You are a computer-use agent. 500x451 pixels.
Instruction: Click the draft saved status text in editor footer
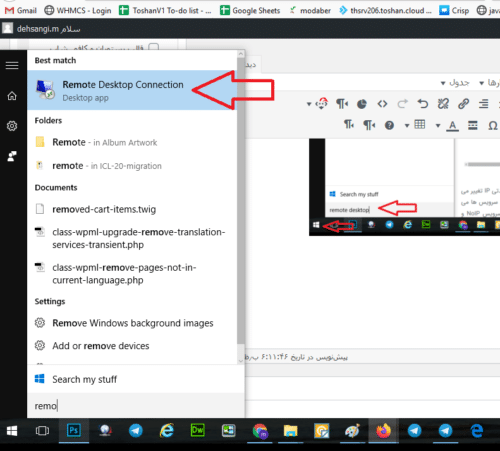[x=297, y=357]
